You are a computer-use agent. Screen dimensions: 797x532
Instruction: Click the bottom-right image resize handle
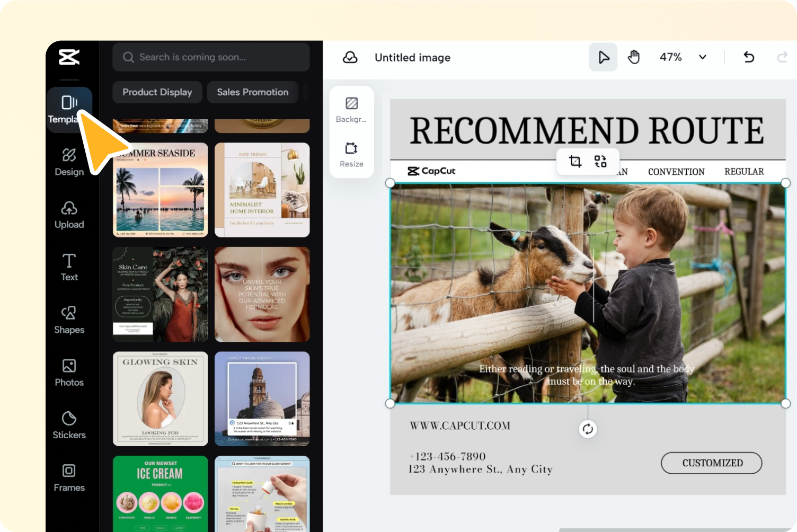point(785,403)
